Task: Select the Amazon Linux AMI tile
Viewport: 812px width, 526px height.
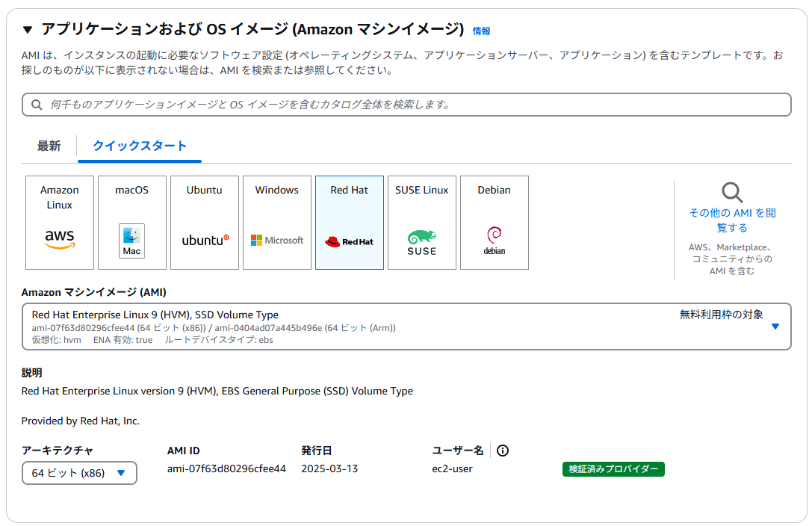Action: pos(60,223)
